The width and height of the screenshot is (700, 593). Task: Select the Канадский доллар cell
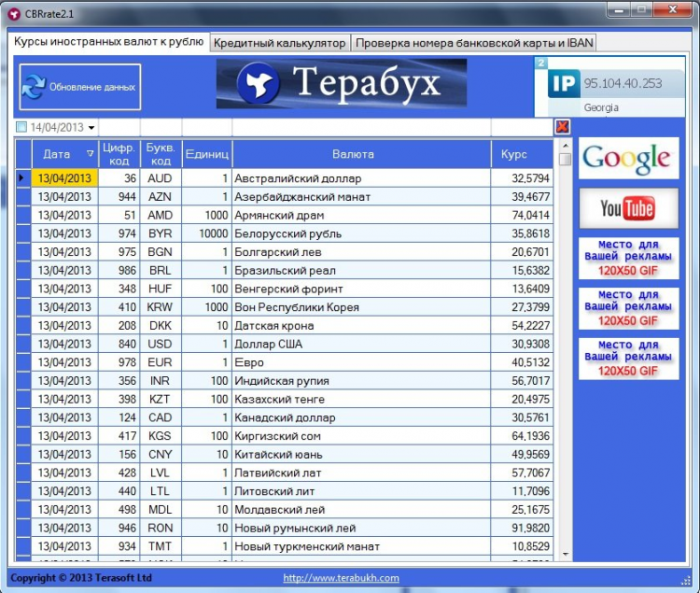tap(361, 417)
